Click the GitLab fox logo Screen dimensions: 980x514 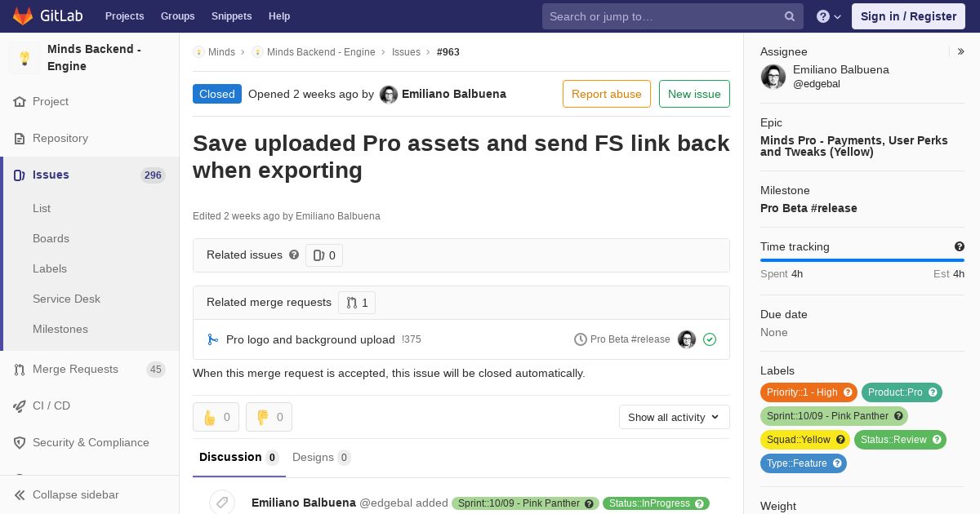pos(23,16)
